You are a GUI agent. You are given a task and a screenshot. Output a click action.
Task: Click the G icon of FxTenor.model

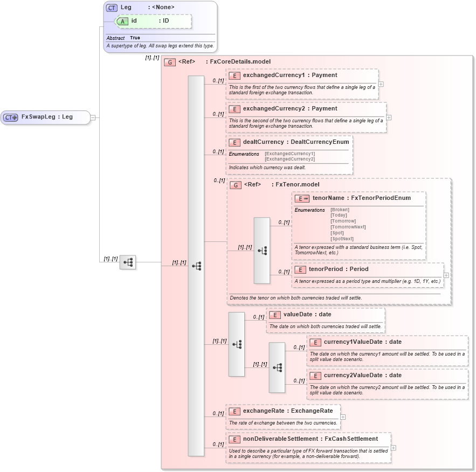pos(236,185)
